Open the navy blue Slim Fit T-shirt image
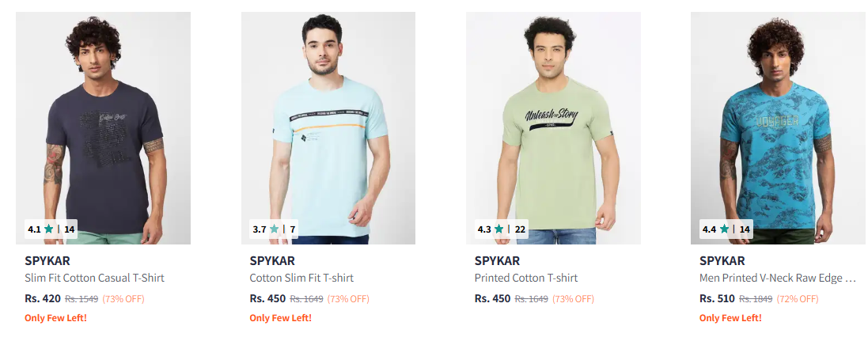Screen dimensions: 868x341 pyautogui.click(x=104, y=128)
